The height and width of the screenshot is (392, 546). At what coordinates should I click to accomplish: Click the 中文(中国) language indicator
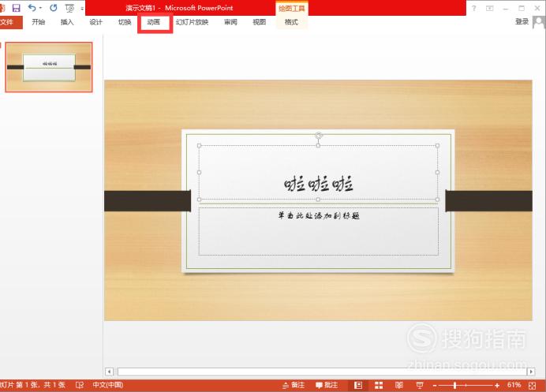pos(107,385)
